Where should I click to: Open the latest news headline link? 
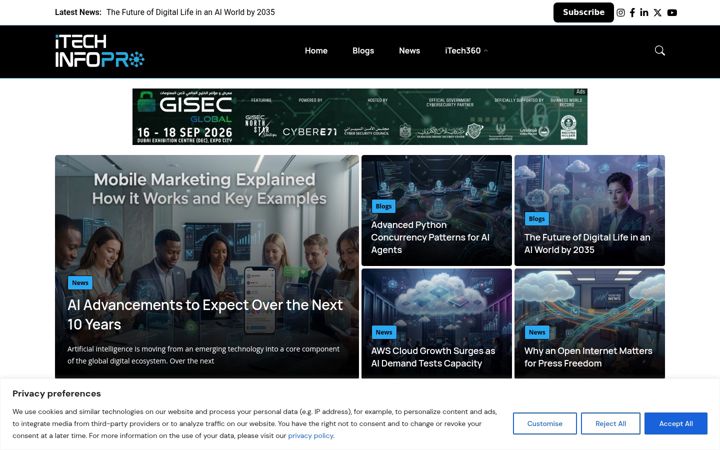pos(191,12)
